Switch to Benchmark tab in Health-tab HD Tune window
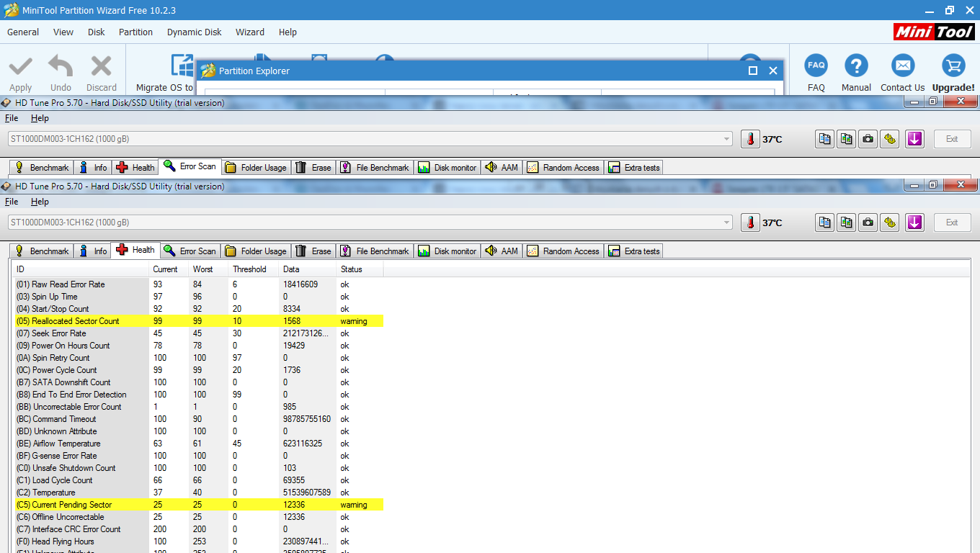This screenshot has height=553, width=980. point(41,251)
